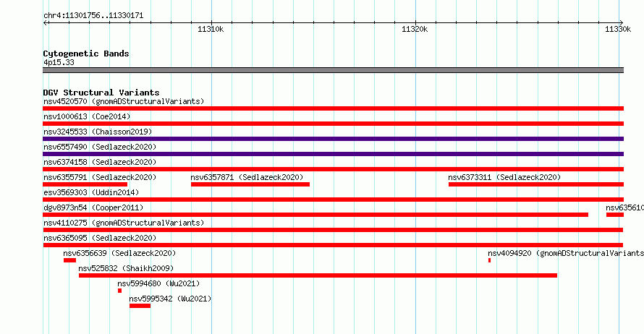Click the small nsv6356639 red bar
This screenshot has height=334, width=644.
tap(69, 260)
